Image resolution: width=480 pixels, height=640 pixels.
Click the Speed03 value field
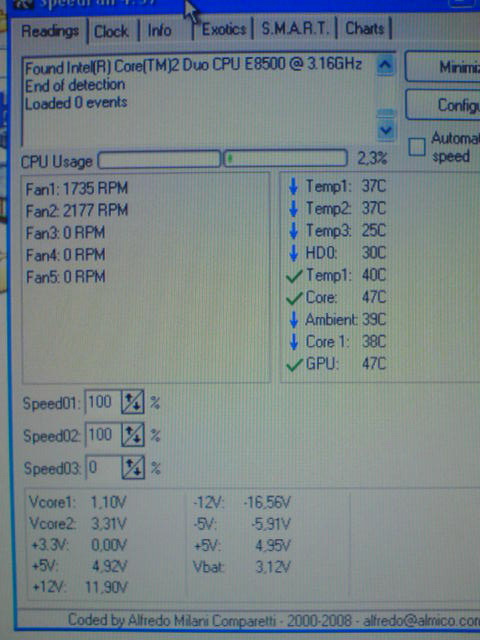(x=104, y=467)
